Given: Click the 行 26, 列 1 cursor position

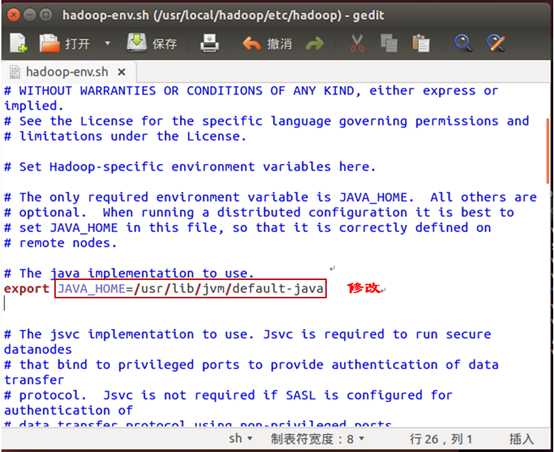Looking at the screenshot, I should click(x=441, y=439).
